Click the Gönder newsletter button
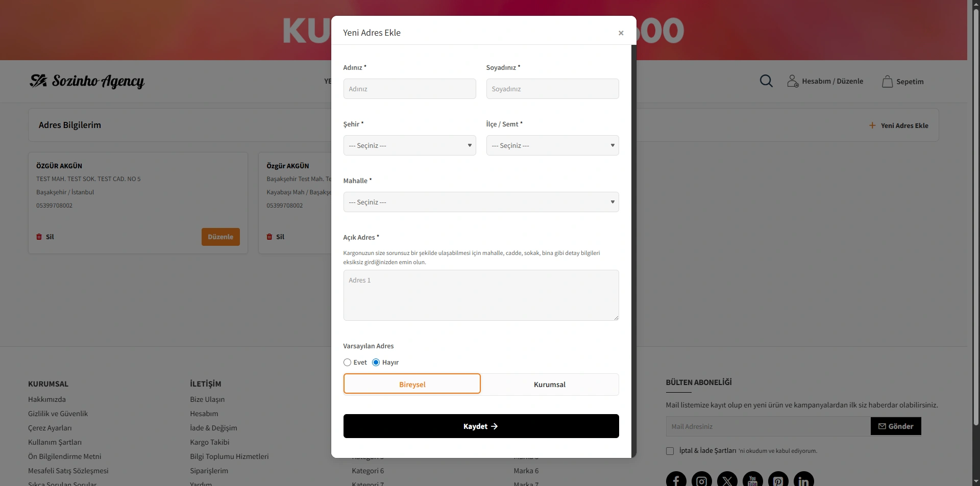980x486 pixels. point(895,426)
